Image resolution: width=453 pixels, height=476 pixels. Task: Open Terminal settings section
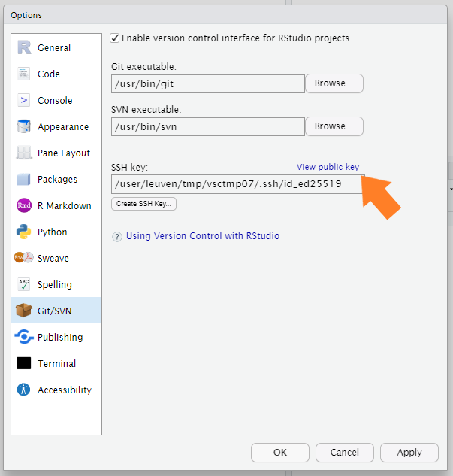[56, 363]
